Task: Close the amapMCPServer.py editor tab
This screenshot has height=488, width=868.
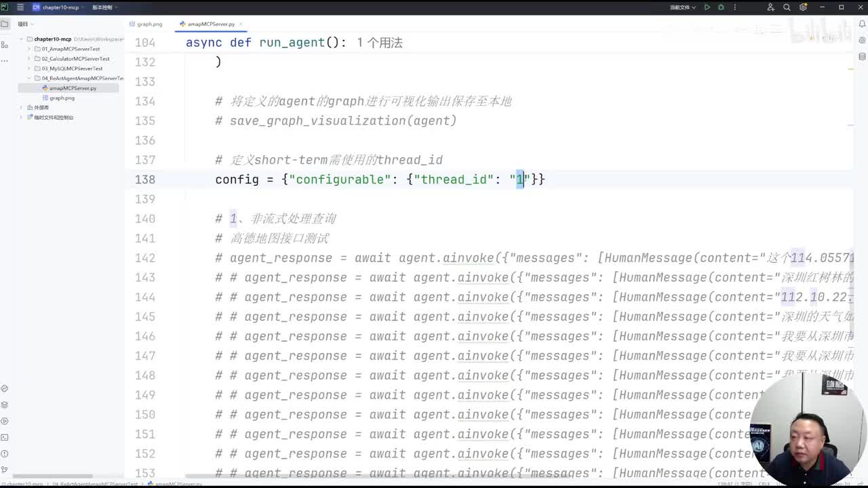Action: pyautogui.click(x=241, y=24)
